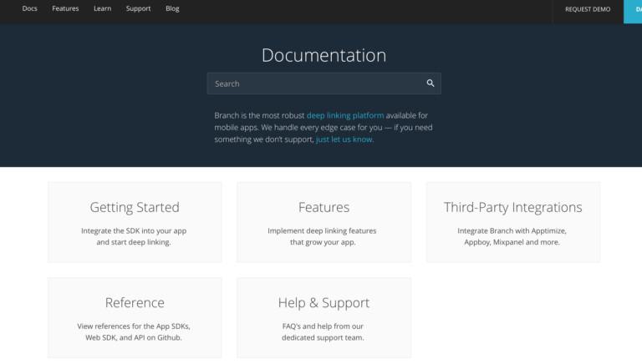Screen dimensions: 642x364
Task: Click 'FAQ's and help from our' description
Action: coord(322,326)
